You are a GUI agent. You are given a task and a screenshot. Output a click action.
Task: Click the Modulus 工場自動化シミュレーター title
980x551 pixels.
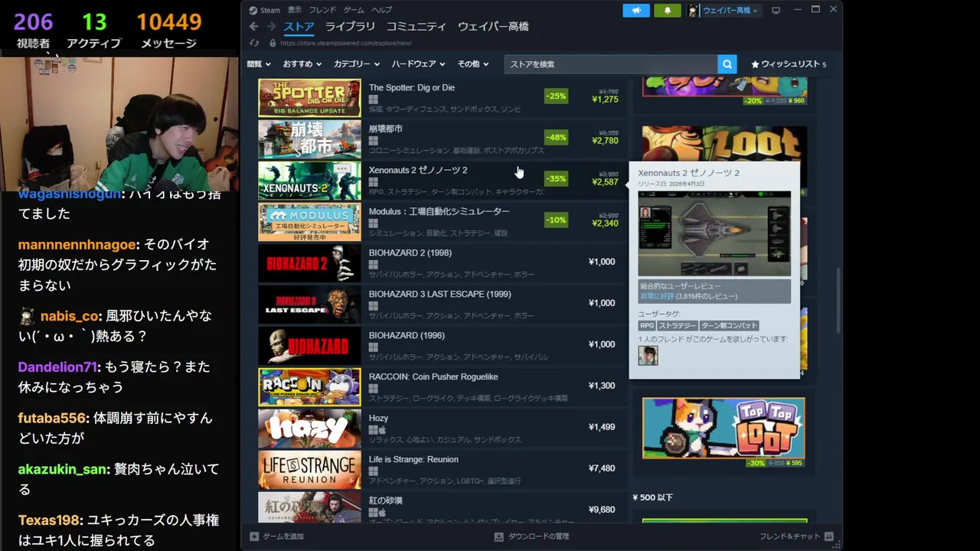439,211
